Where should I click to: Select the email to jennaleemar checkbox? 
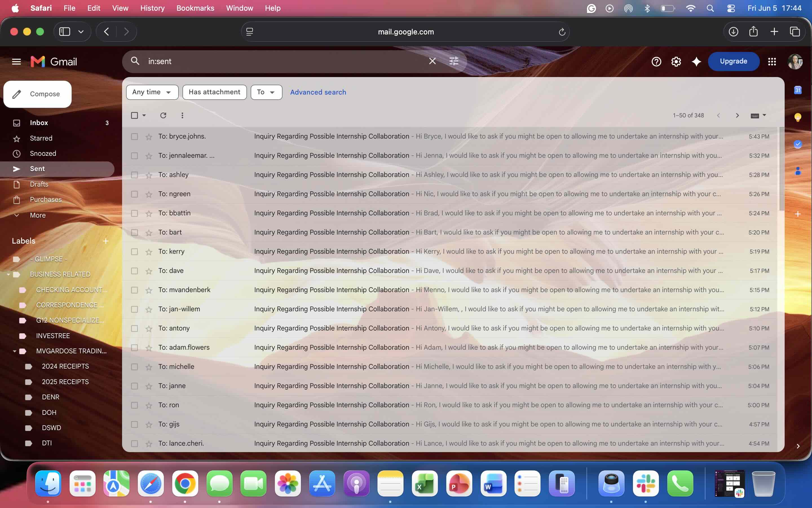[x=134, y=156]
